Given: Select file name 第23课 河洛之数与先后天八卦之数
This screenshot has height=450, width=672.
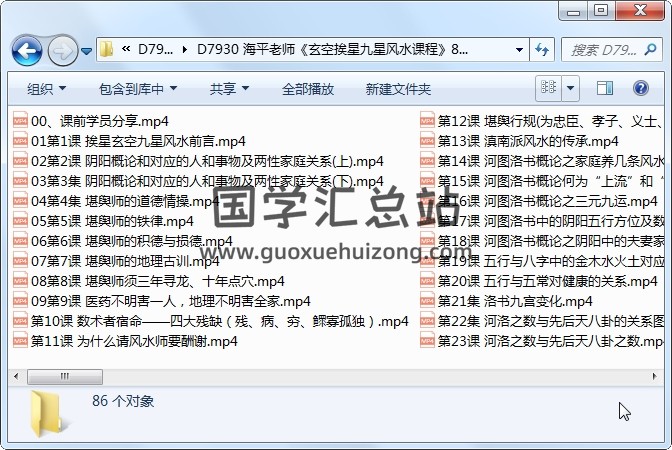Looking at the screenshot, I should (550, 341).
